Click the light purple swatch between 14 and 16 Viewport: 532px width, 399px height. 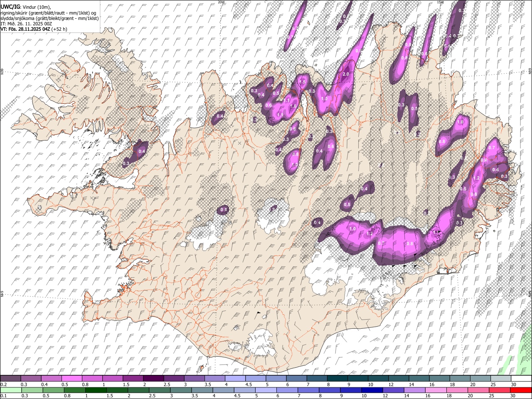[415, 390]
